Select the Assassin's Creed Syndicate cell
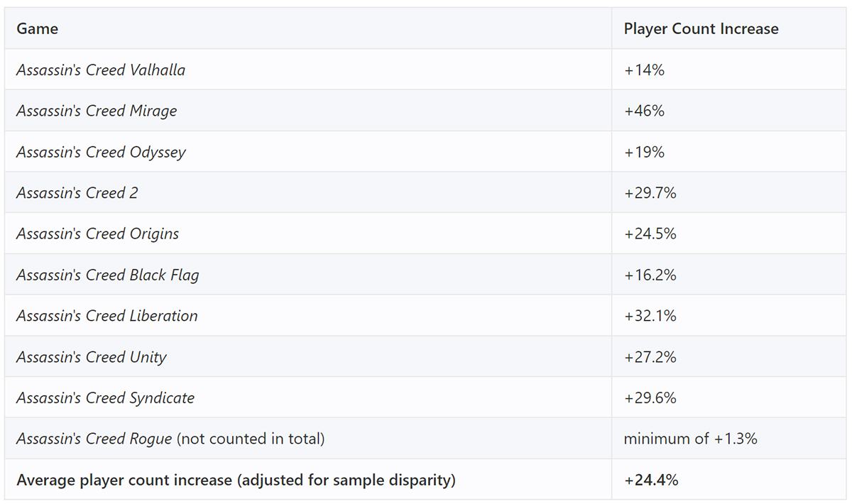 (x=308, y=398)
